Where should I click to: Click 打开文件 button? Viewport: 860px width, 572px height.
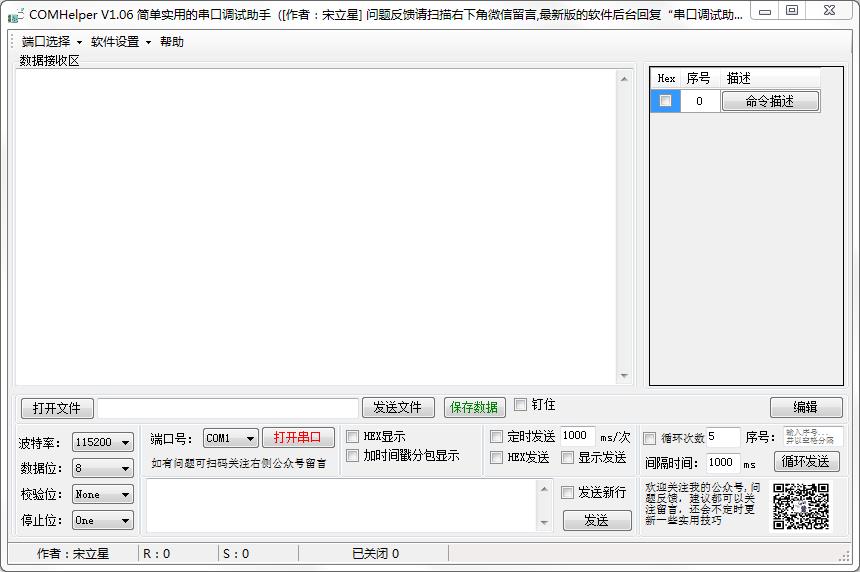pyautogui.click(x=57, y=408)
